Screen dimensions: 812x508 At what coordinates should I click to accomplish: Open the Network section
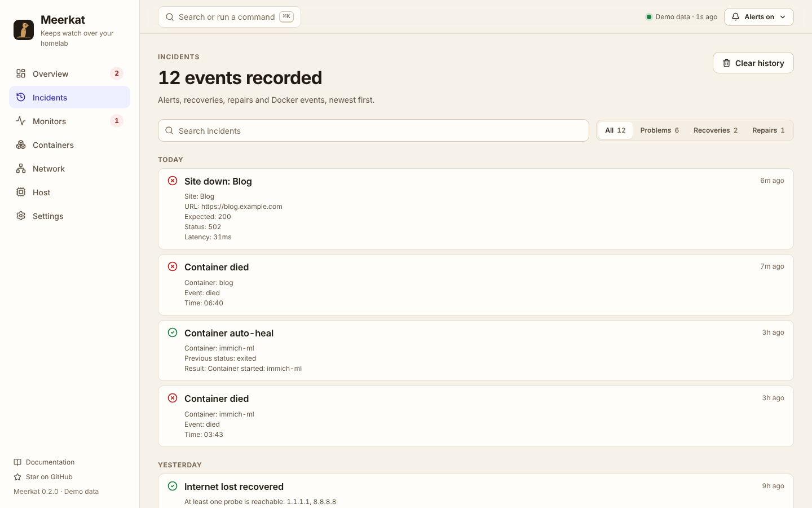(69, 168)
